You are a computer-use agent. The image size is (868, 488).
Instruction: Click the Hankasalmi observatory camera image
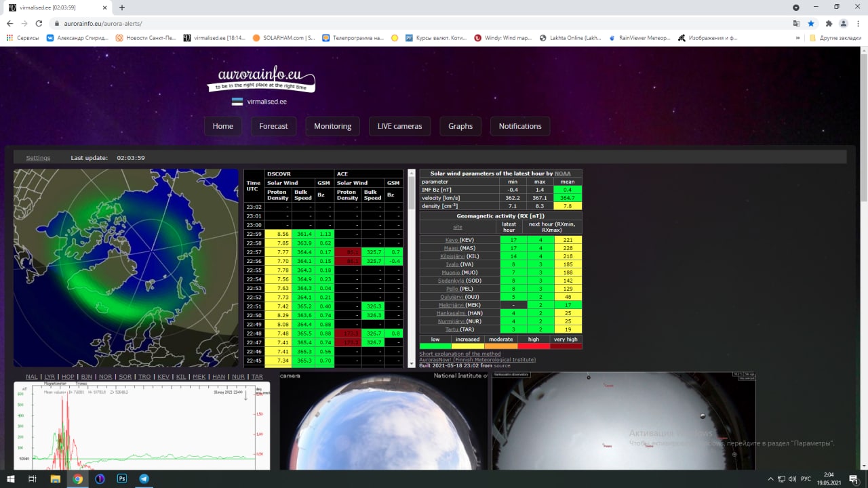click(x=624, y=421)
